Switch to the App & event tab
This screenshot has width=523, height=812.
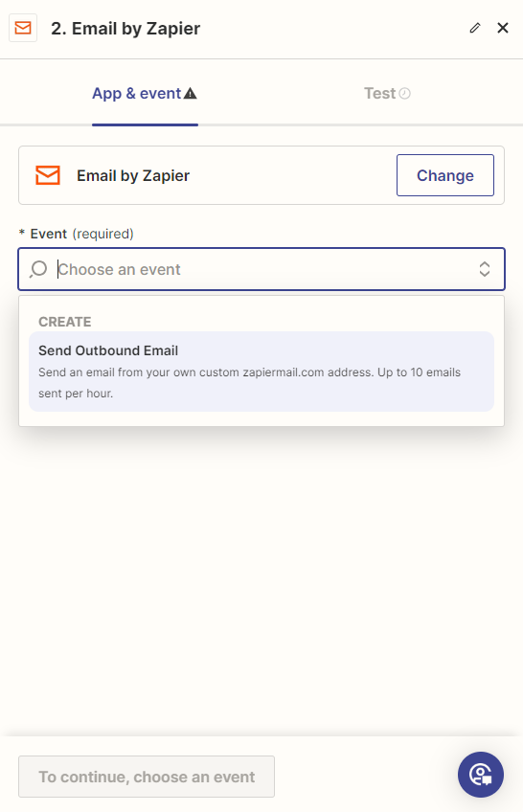[145, 94]
